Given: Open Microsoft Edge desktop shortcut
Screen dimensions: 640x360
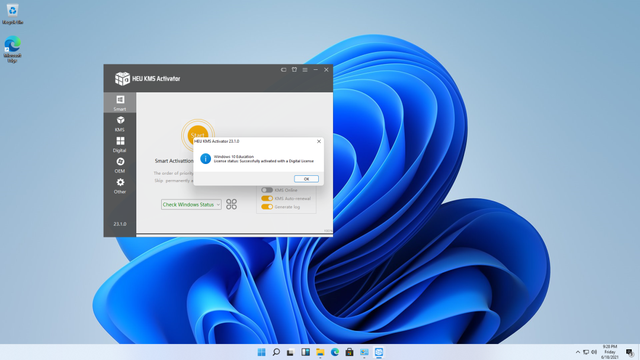Looking at the screenshot, I should point(12,49).
